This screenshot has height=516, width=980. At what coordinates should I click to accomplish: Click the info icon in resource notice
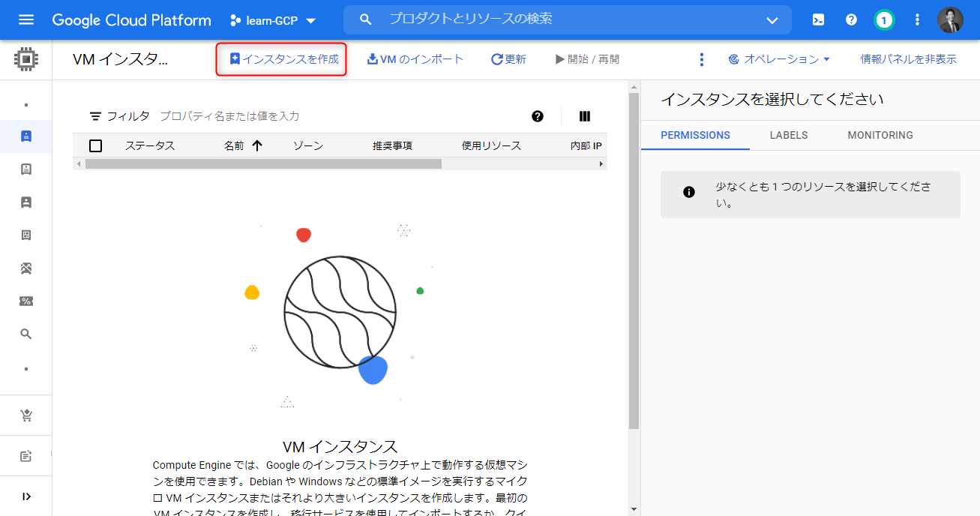click(689, 192)
